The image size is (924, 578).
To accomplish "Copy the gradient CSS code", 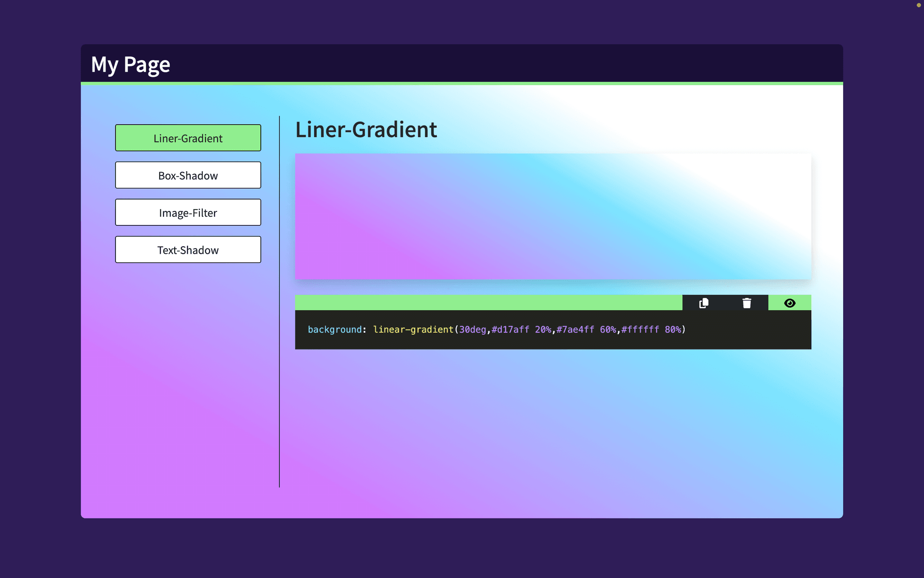I will 703,303.
